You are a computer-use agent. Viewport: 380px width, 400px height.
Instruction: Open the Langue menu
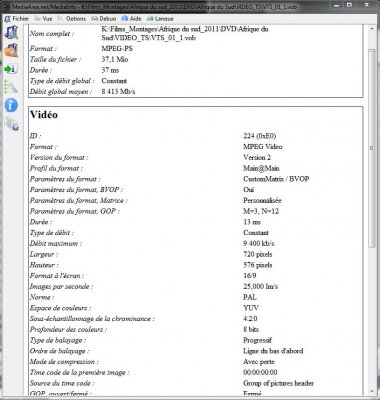point(160,19)
